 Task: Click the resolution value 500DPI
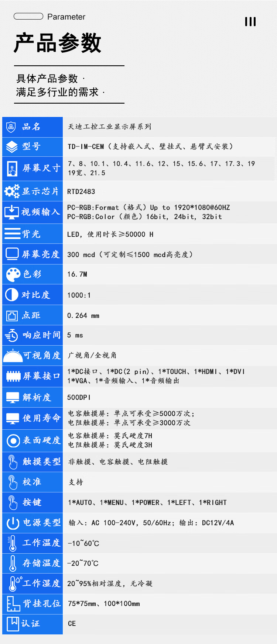click(79, 397)
